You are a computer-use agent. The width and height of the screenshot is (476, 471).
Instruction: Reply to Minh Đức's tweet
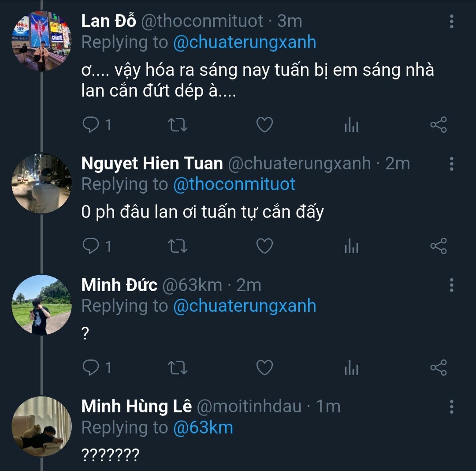click(91, 367)
